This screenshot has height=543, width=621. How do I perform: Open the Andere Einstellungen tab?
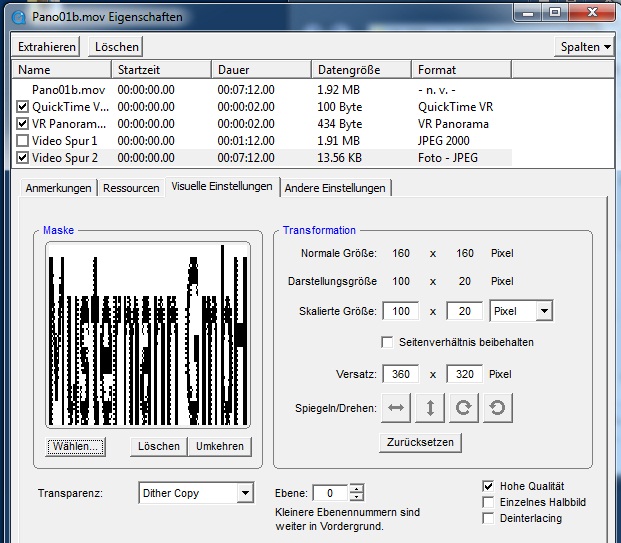(x=335, y=188)
